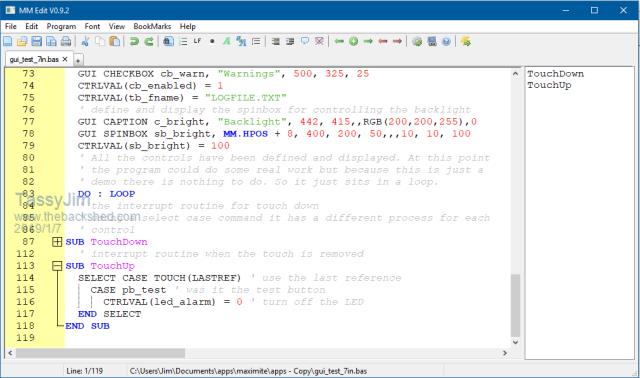Open the Font menu
This screenshot has width=640, height=378.
point(92,26)
